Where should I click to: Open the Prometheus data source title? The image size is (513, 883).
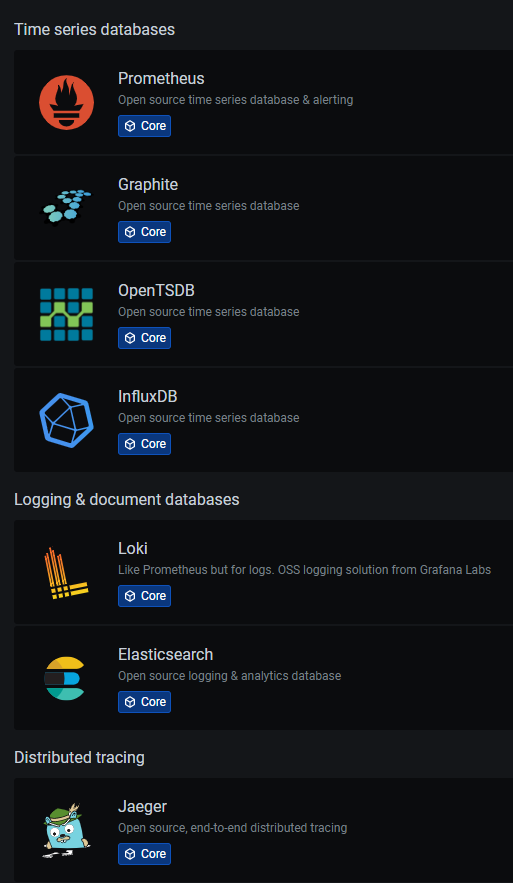[161, 78]
